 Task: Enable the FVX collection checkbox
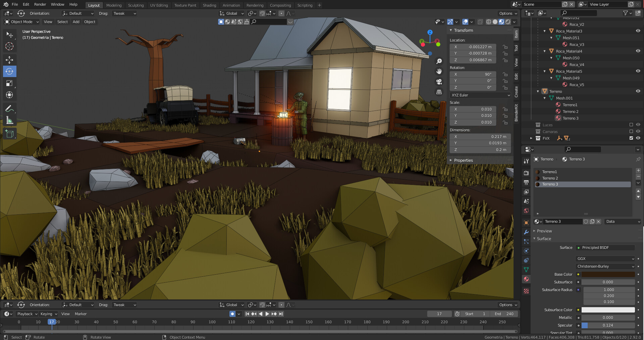[631, 138]
